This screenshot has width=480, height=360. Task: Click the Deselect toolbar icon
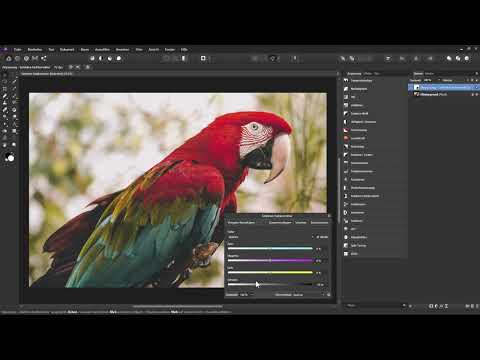click(x=175, y=58)
